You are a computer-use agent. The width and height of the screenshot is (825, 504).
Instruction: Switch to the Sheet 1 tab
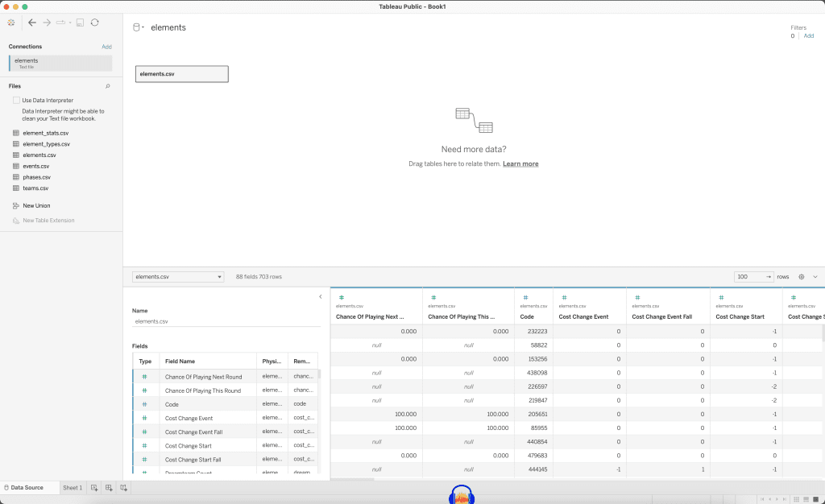[73, 488]
